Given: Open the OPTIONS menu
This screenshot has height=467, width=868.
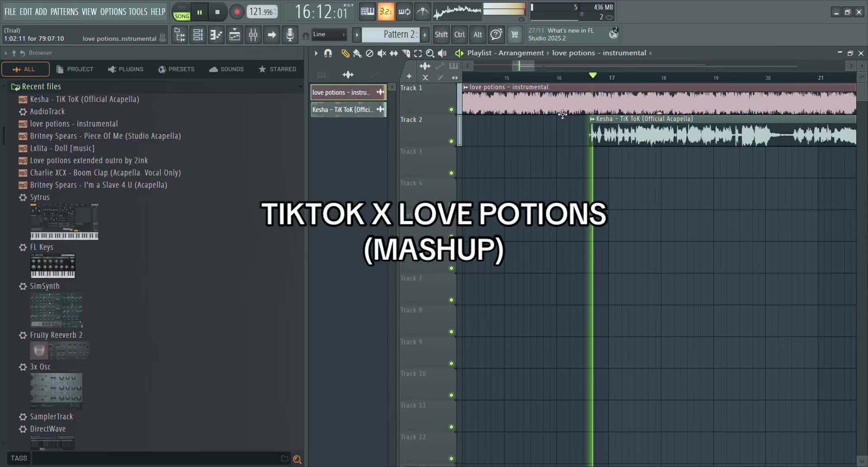Looking at the screenshot, I should 113,12.
